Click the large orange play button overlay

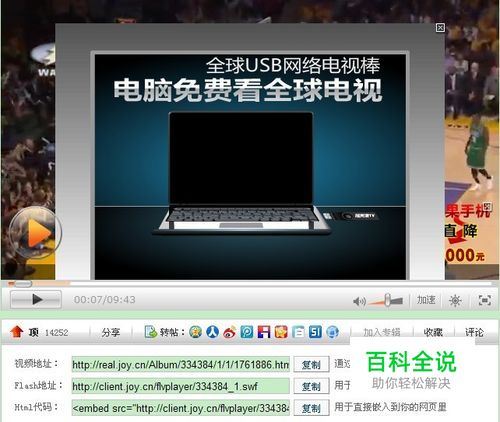coord(35,233)
